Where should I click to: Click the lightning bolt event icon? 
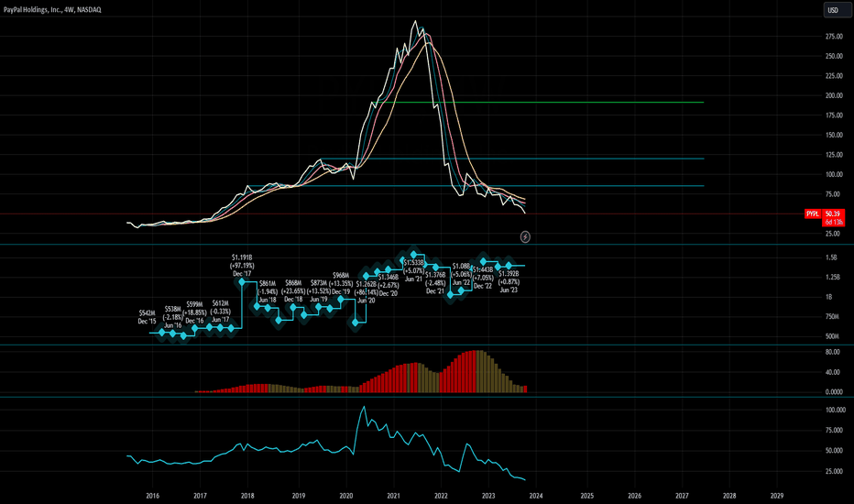[x=525, y=236]
